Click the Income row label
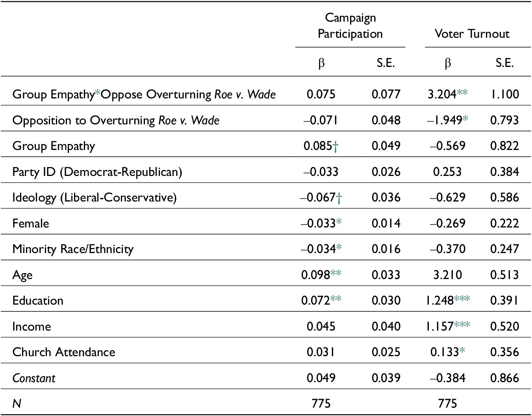Viewport: 532px width, 416px height. [32, 327]
